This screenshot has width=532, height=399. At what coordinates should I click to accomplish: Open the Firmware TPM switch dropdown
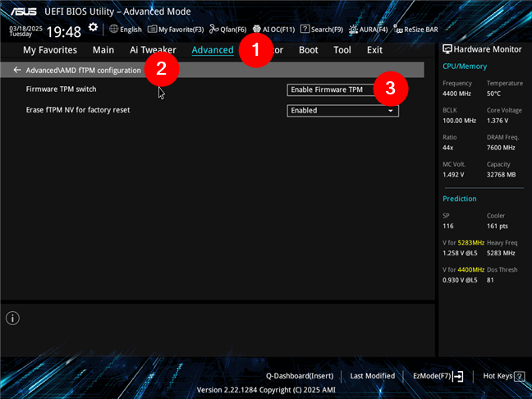coord(342,90)
